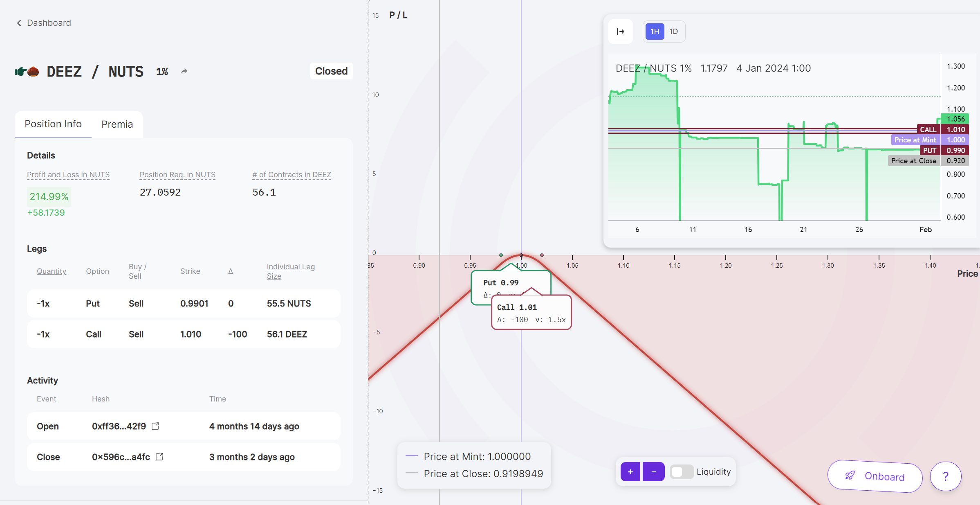The width and height of the screenshot is (980, 505).
Task: Toggle the Liquidity switch
Action: pos(681,472)
